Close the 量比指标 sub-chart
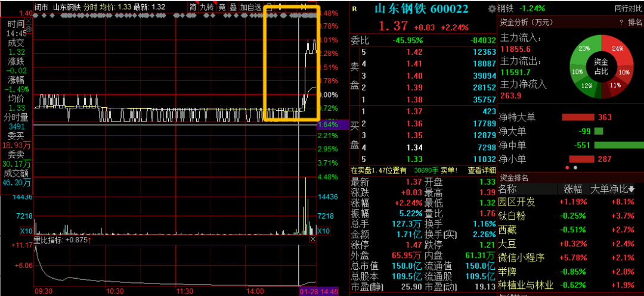 point(313,239)
